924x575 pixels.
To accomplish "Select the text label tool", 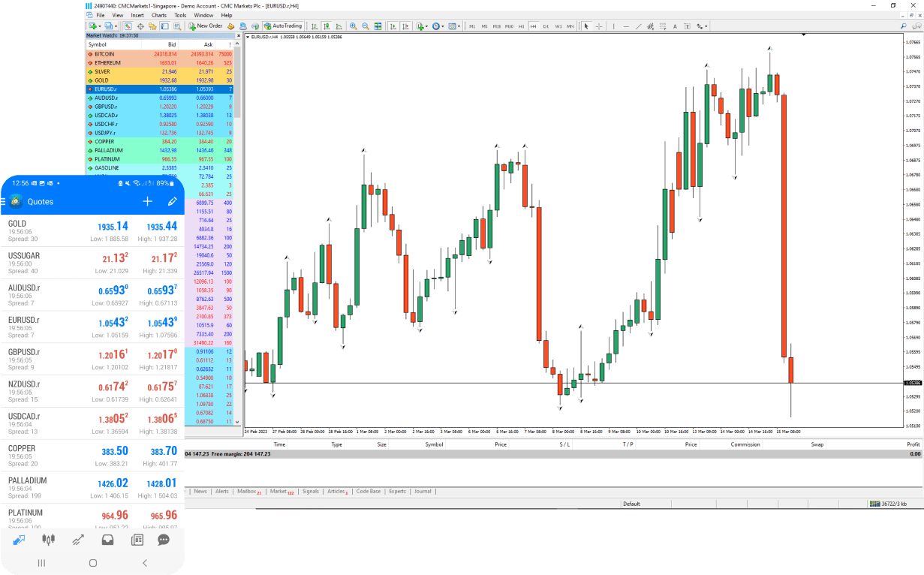I will (x=675, y=26).
